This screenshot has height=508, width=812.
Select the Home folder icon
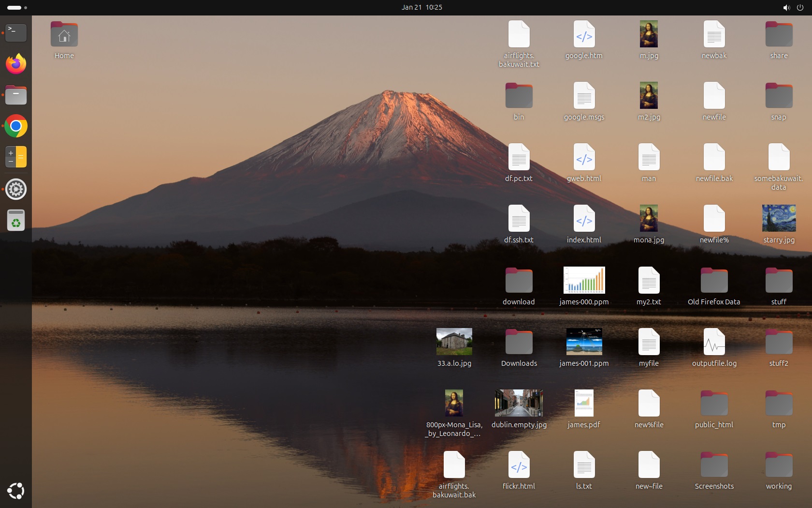(x=64, y=35)
